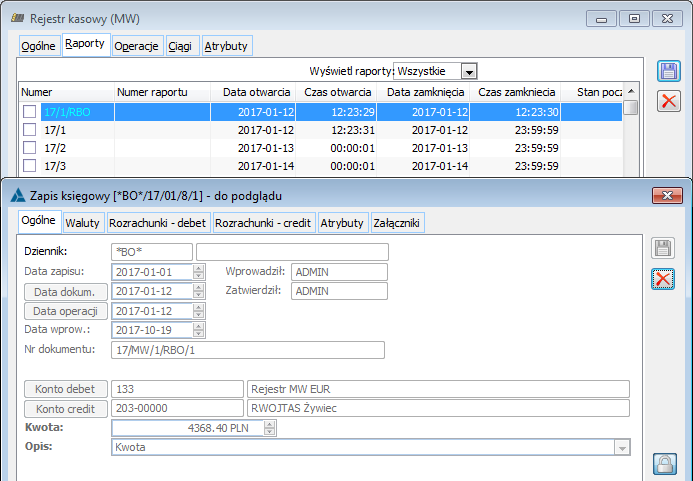The width and height of the screenshot is (693, 481).
Task: Click the reports list vertical scrollbar
Action: tap(631, 140)
